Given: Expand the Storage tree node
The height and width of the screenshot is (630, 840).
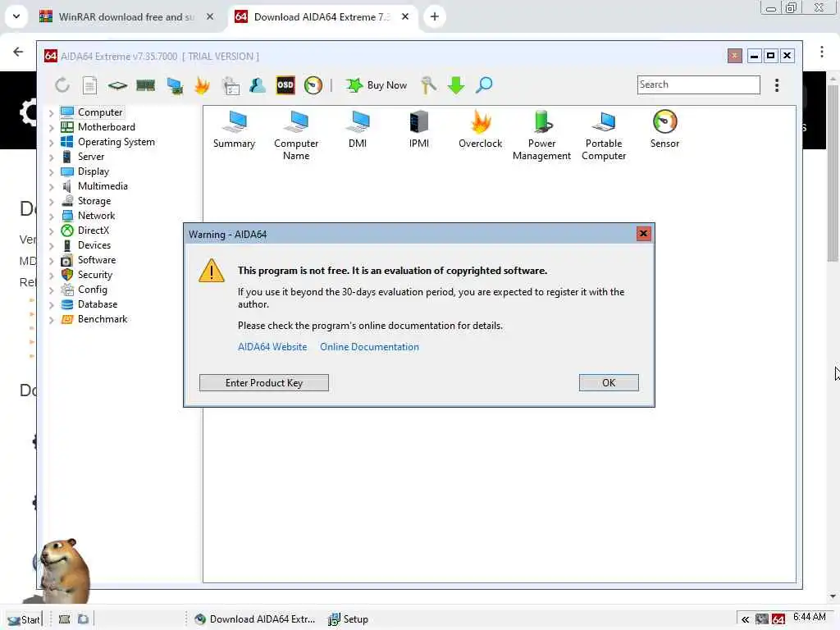Looking at the screenshot, I should point(52,202).
